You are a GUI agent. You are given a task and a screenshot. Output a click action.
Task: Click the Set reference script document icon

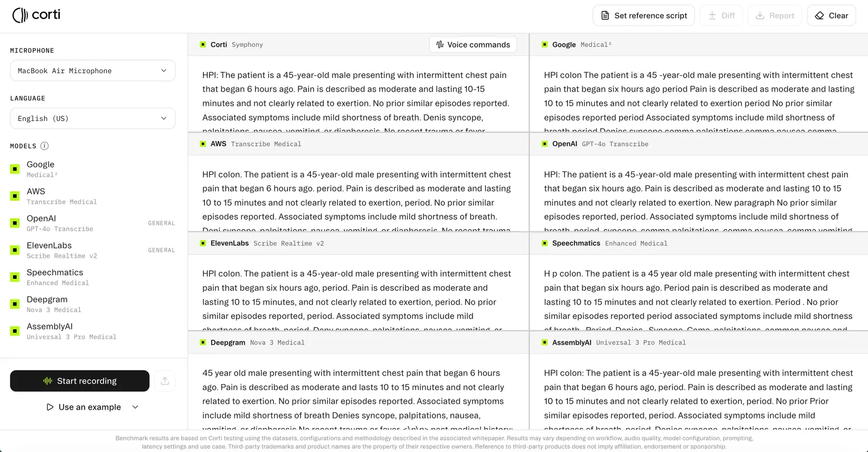click(x=605, y=16)
